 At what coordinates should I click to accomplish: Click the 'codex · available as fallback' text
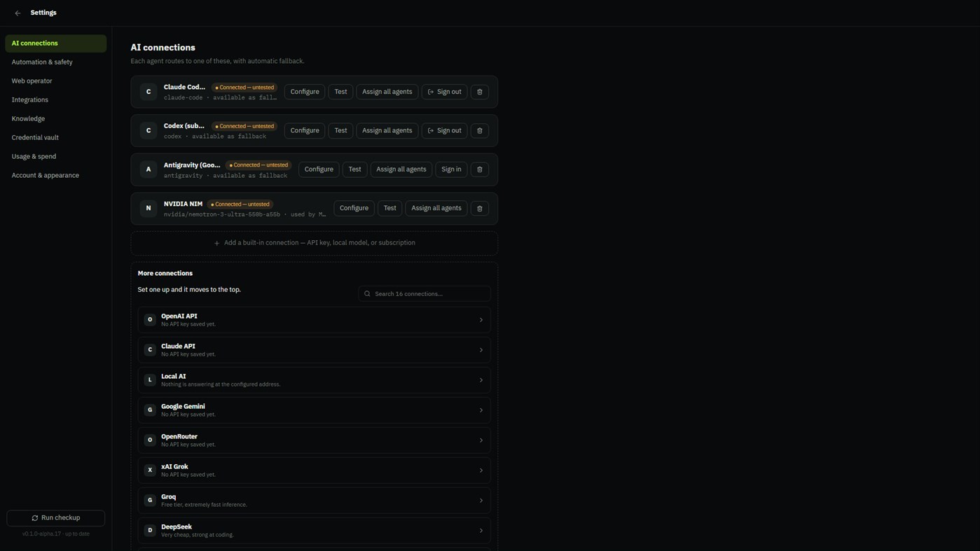[x=215, y=137]
